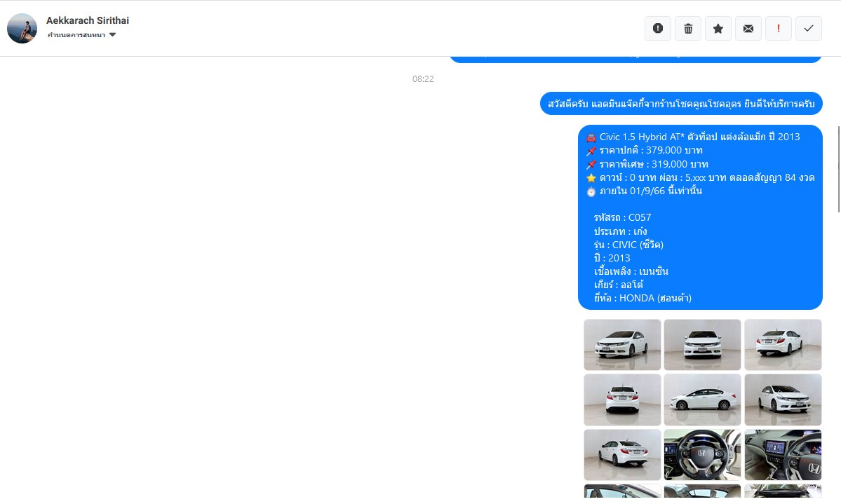Screen dimensions: 841x504
Task: Click the name Aekkarach Sirithai
Action: pos(88,20)
